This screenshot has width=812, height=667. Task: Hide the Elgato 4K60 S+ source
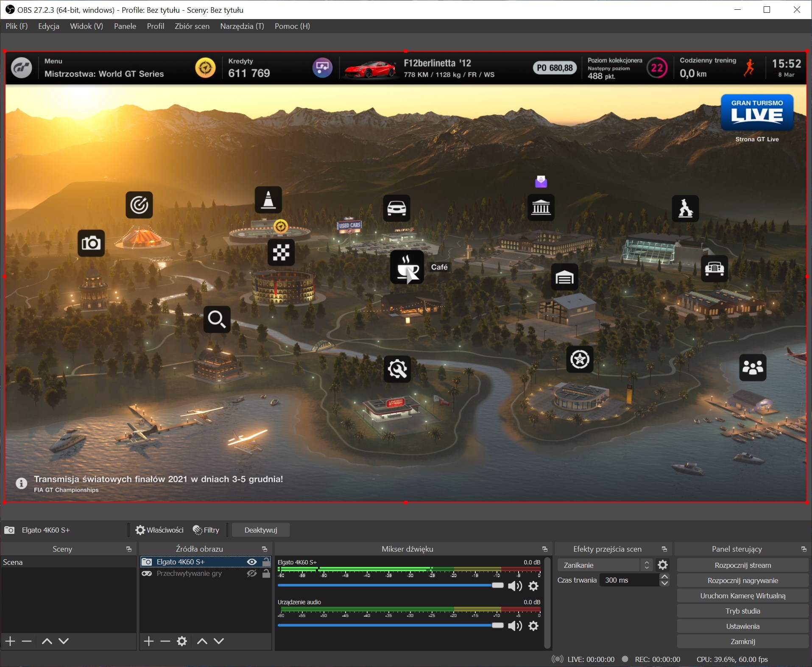click(x=252, y=562)
